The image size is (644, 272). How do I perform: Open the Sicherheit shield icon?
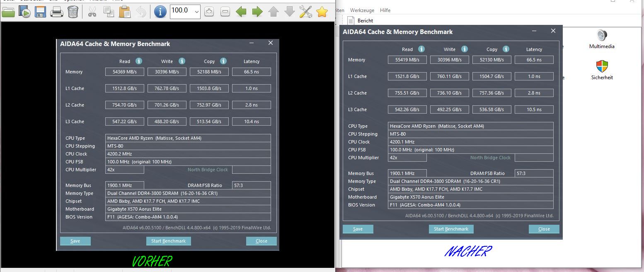(x=602, y=70)
